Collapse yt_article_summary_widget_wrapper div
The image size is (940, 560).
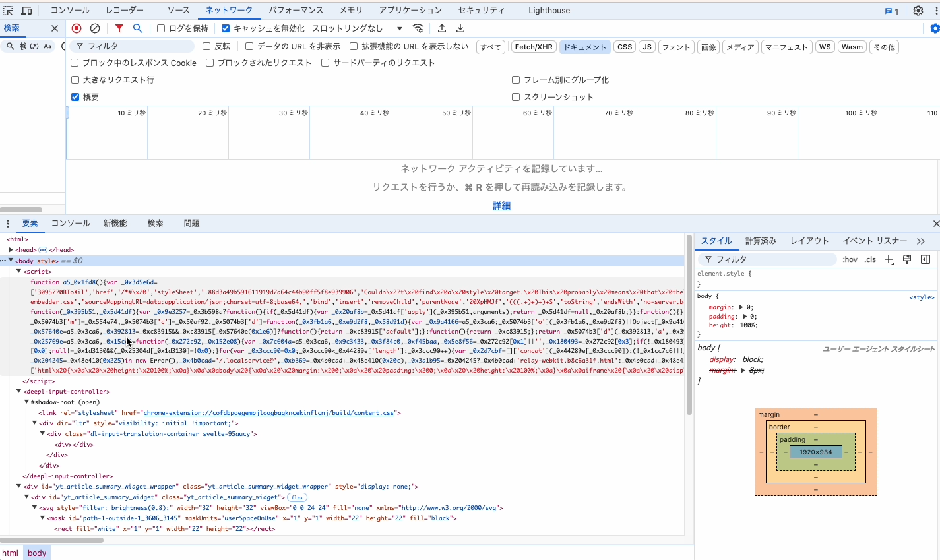pos(18,486)
